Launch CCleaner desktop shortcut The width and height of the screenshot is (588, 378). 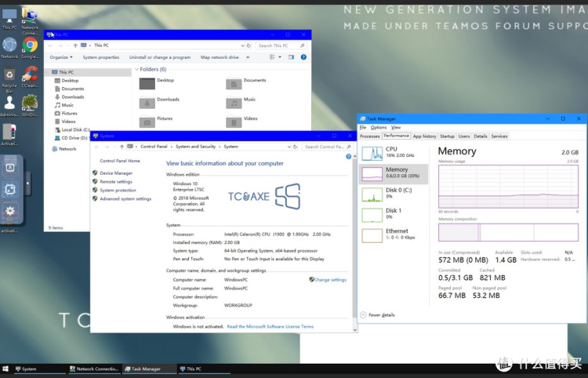30,77
